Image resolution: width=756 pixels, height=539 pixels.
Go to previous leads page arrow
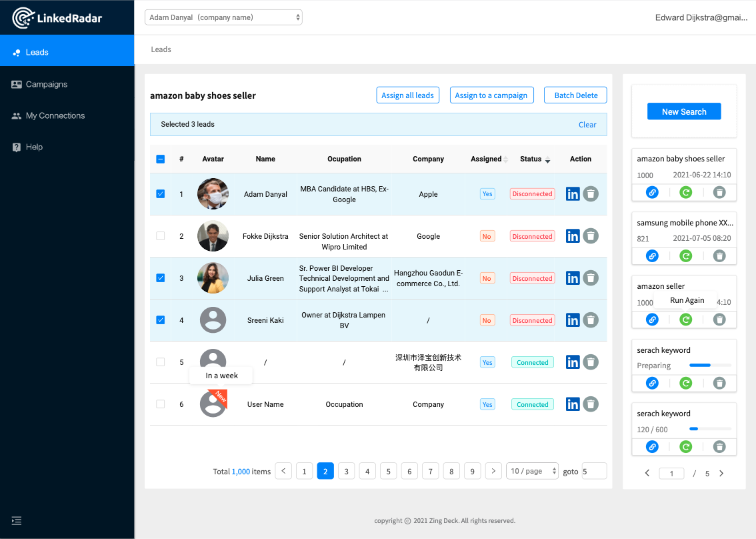coord(283,471)
